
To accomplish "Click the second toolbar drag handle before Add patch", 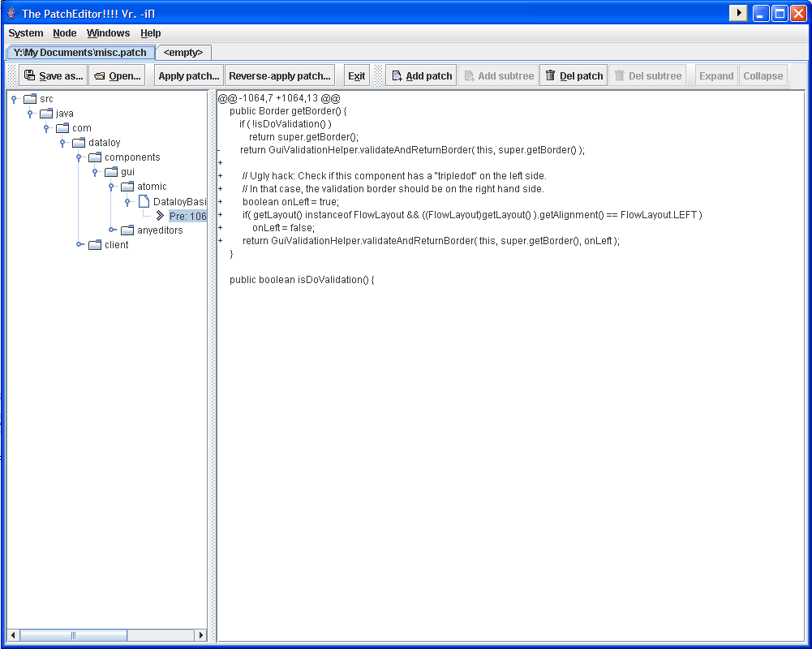I will pyautogui.click(x=379, y=75).
